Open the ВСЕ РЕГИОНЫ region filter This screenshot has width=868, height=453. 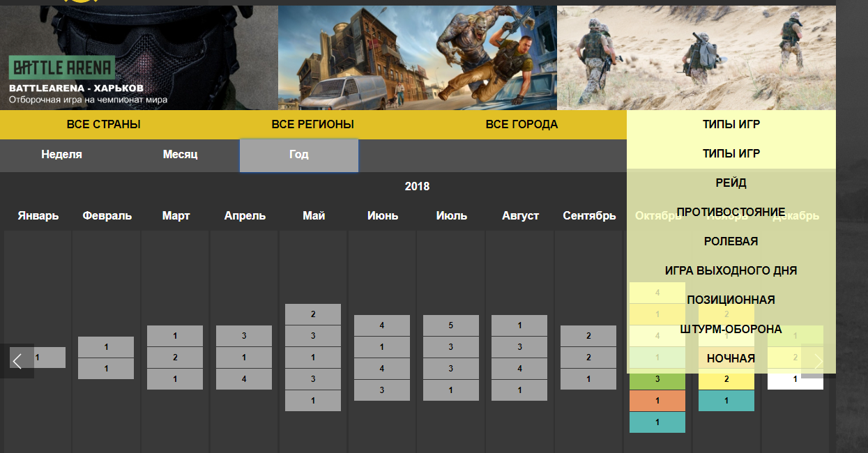coord(313,125)
